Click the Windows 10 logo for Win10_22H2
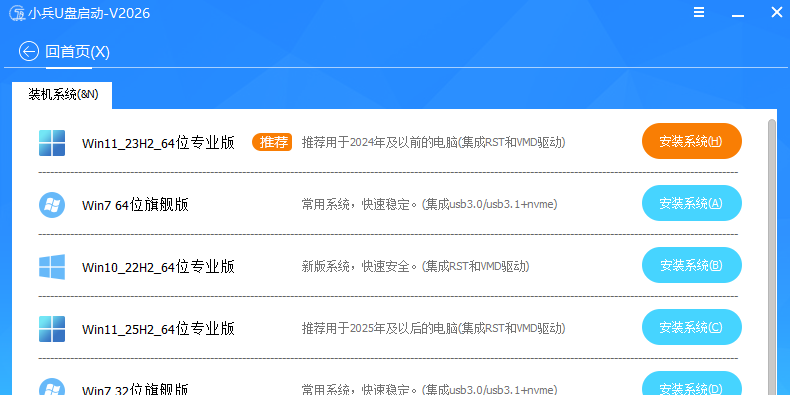The image size is (790, 395). coord(52,267)
